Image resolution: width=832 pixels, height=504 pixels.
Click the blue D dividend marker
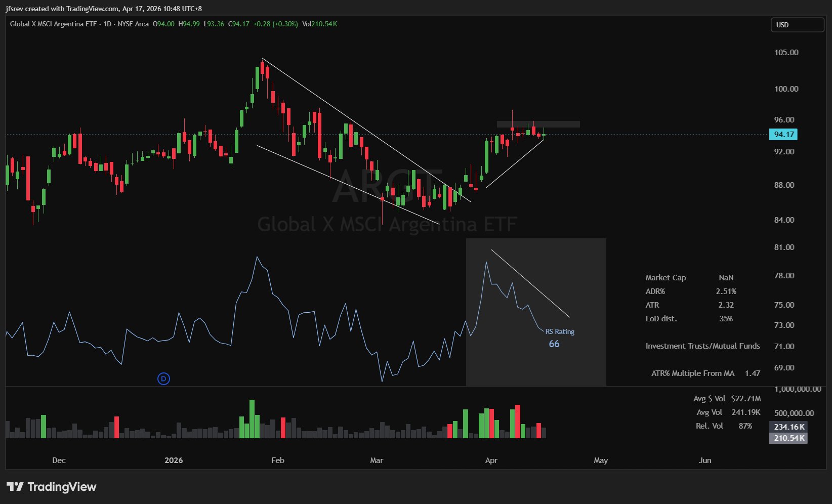[163, 379]
